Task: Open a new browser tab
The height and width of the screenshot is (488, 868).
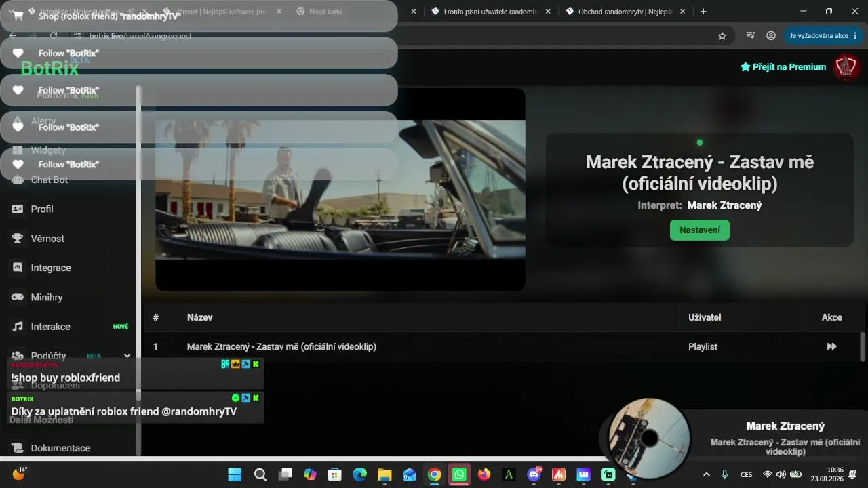Action: [703, 12]
